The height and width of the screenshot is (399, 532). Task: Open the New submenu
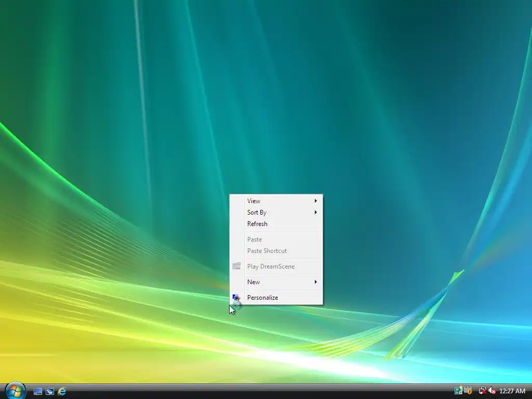point(276,282)
